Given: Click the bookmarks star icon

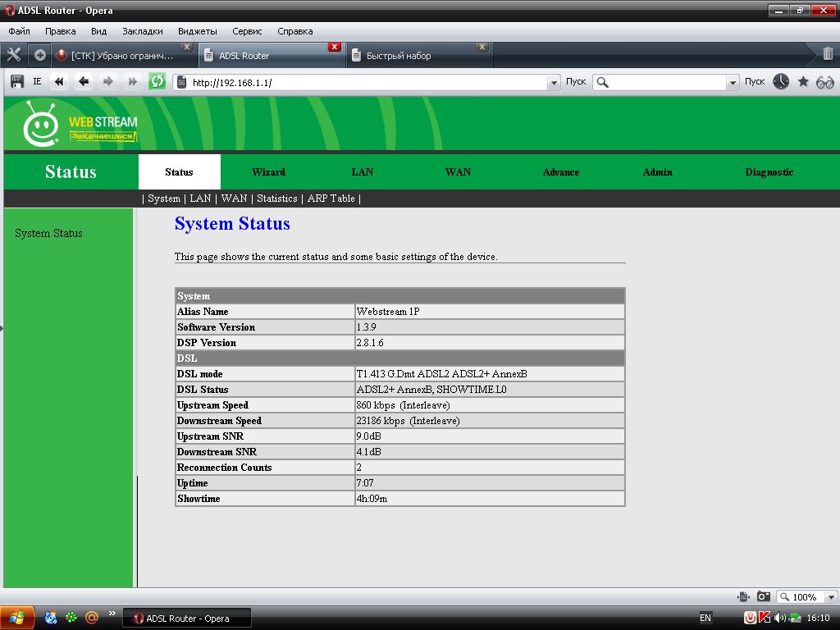Looking at the screenshot, I should pos(803,81).
